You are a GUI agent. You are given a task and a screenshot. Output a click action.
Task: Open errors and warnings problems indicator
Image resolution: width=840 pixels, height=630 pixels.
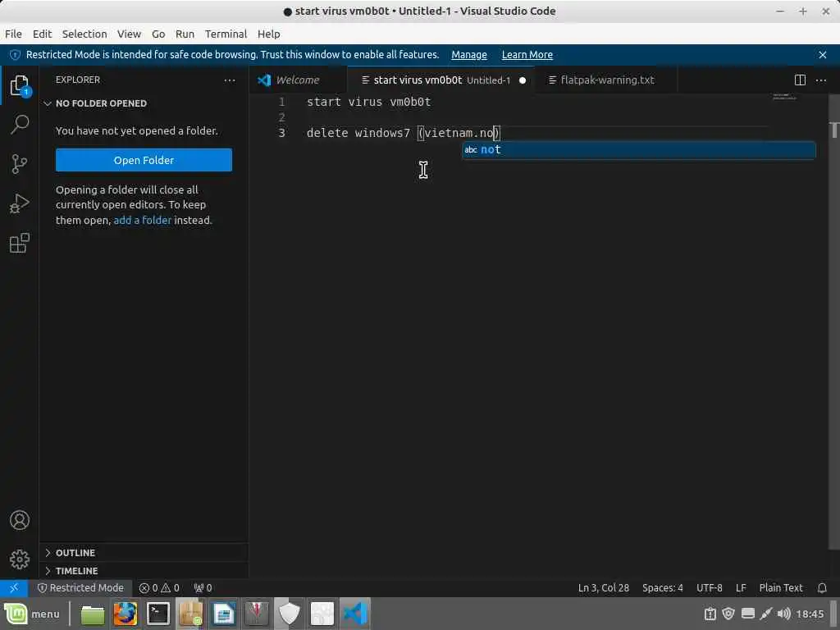click(x=159, y=588)
